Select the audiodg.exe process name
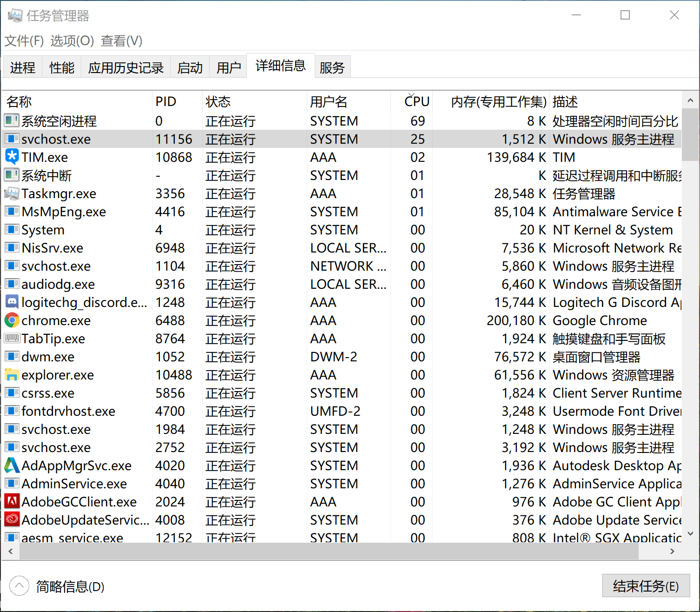 point(58,284)
